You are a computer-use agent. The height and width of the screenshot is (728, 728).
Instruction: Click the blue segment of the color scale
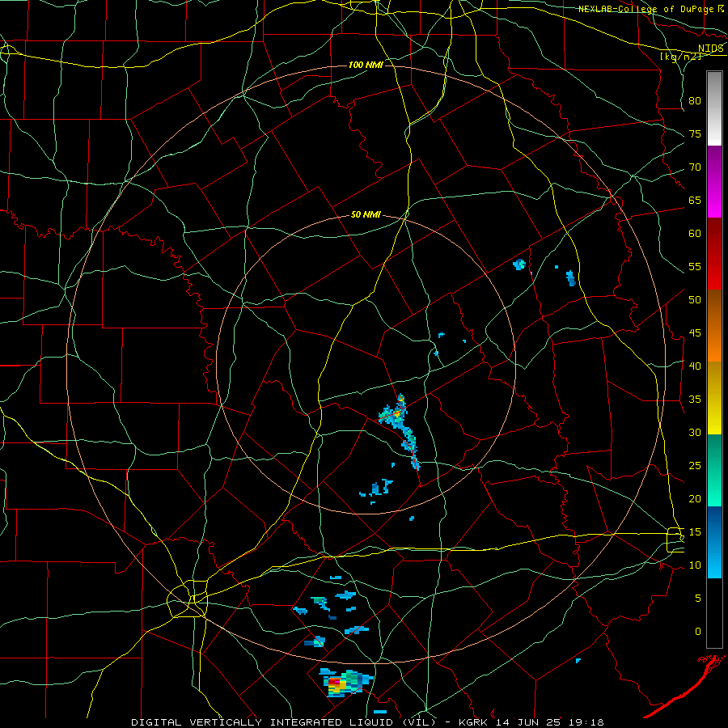(x=714, y=542)
